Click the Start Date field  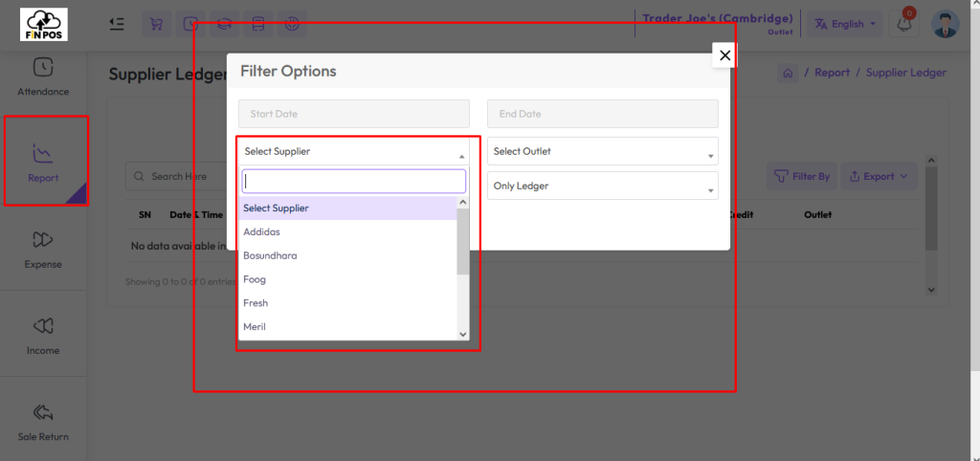point(354,114)
